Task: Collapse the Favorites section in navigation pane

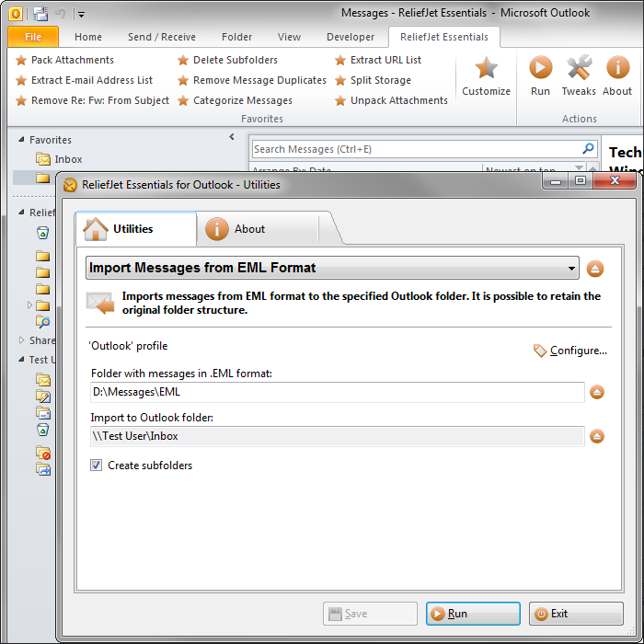Action: 21,140
